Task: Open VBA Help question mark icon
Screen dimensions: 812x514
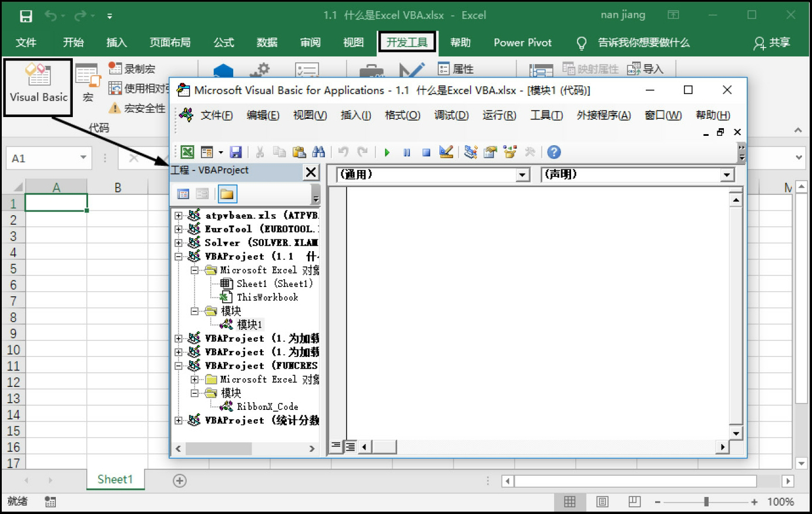Action: click(x=553, y=152)
